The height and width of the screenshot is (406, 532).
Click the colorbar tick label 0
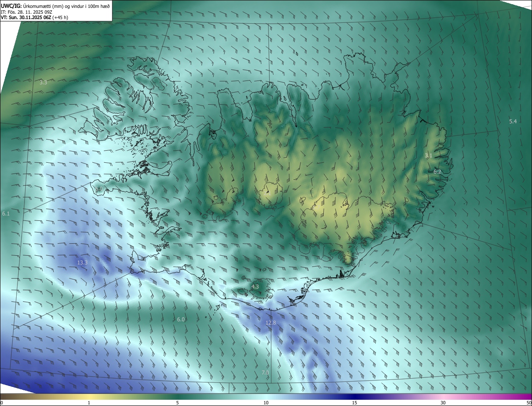(1, 403)
